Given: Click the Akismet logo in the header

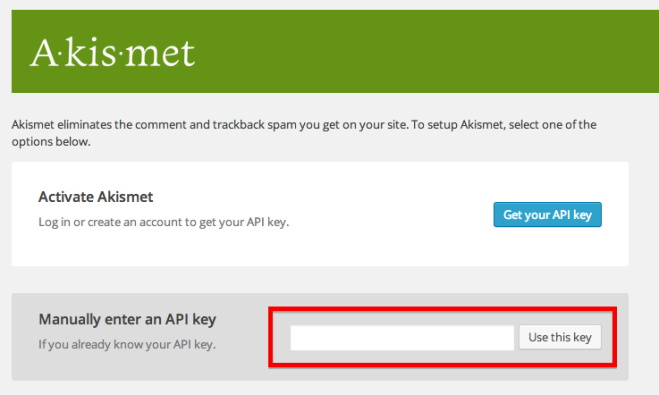Looking at the screenshot, I should (113, 53).
